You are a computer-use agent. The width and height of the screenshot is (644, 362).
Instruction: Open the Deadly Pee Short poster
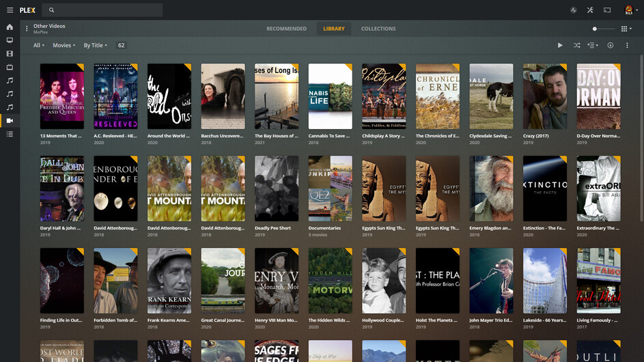277,189
